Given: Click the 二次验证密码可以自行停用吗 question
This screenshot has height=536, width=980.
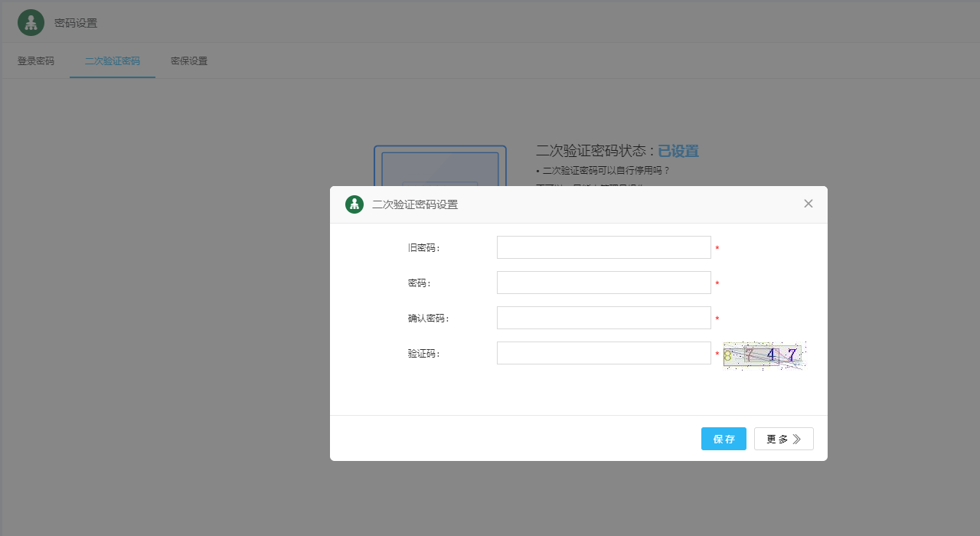Looking at the screenshot, I should pyautogui.click(x=606, y=171).
